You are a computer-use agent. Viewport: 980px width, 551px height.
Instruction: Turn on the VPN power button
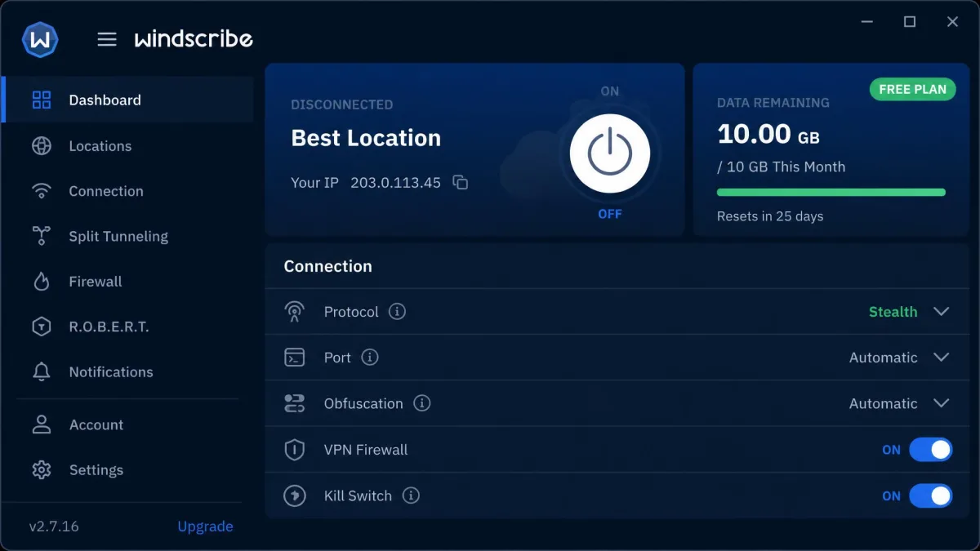coord(610,153)
